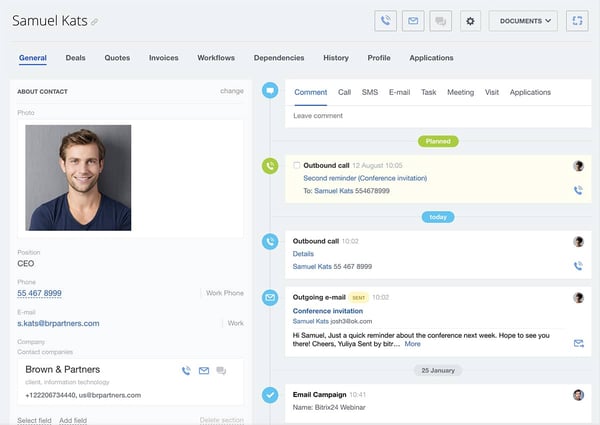Click the change link in About Contact
This screenshot has height=425, width=600.
pyautogui.click(x=231, y=91)
